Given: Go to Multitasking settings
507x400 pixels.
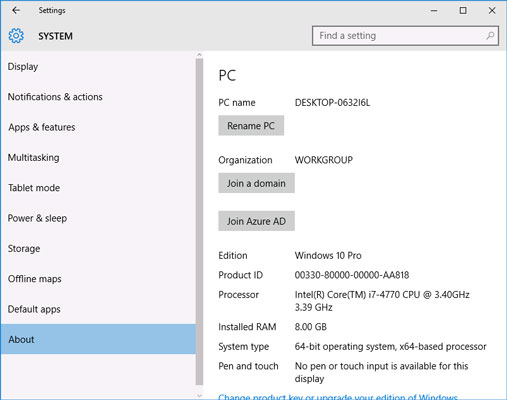Looking at the screenshot, I should click(x=98, y=158).
